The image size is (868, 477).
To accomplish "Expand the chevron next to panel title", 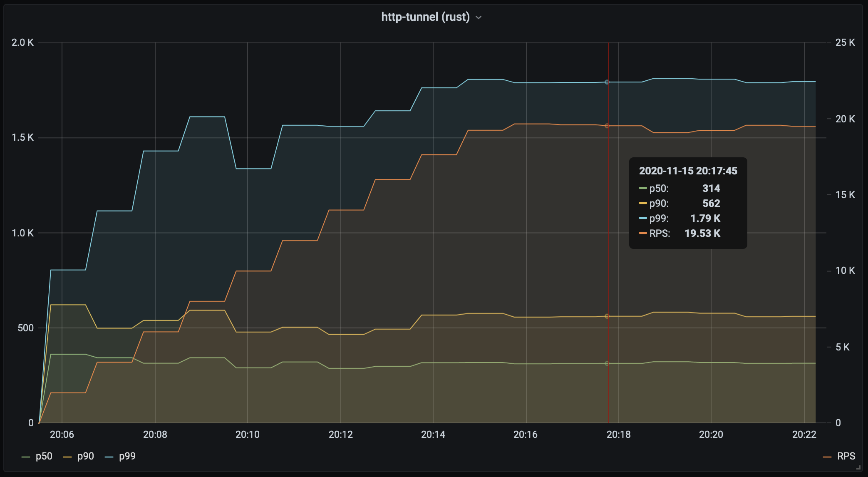I will pyautogui.click(x=479, y=17).
